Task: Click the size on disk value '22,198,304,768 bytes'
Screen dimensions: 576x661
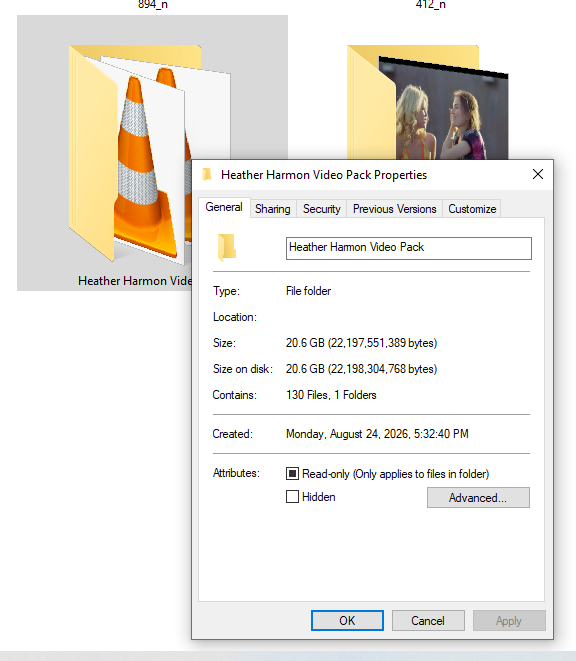Action: (x=383, y=369)
